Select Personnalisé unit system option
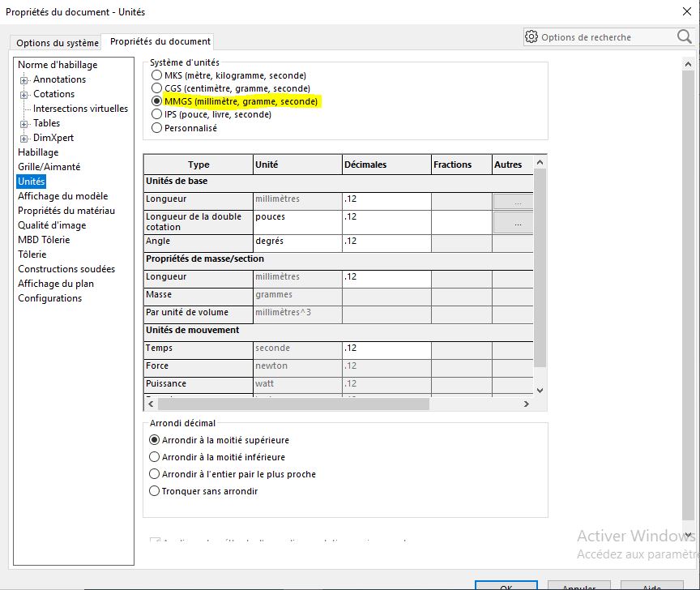This screenshot has width=700, height=590. coord(156,128)
